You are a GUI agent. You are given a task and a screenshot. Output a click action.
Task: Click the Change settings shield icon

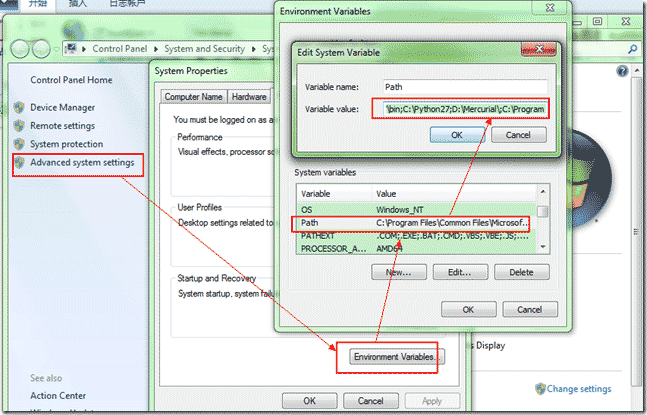[x=540, y=388]
